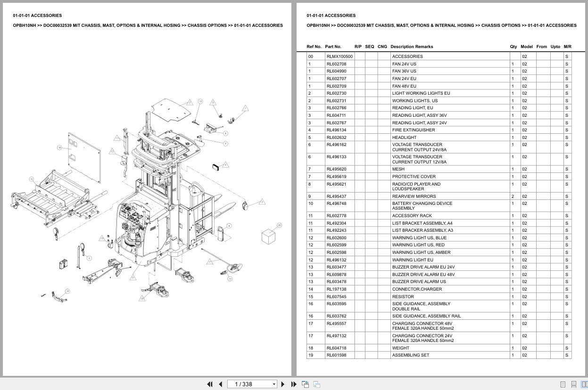Viewport: 588px width, 390px height.
Task: Click the HEADLIGHT description
Action: click(404, 138)
